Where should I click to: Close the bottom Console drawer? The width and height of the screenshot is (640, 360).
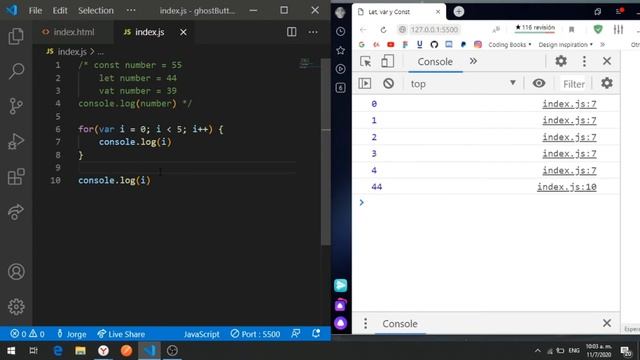coord(607,323)
